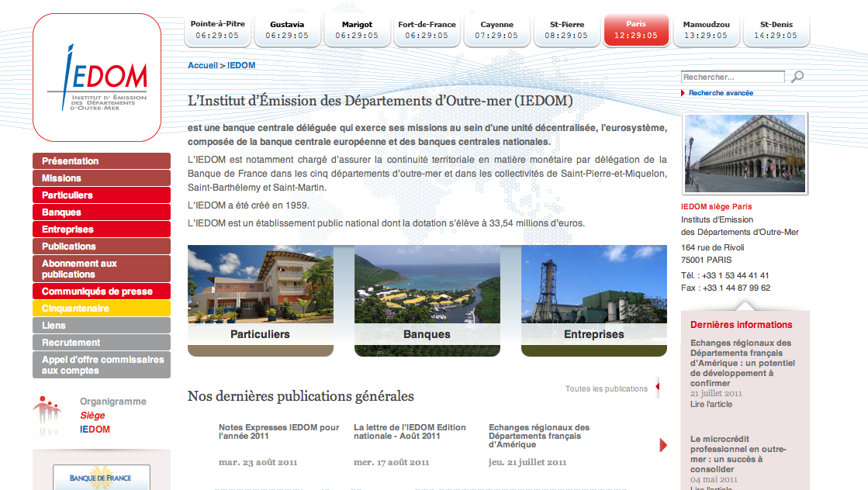
Task: Click the IEDOM breadcrumb link
Action: 241,65
